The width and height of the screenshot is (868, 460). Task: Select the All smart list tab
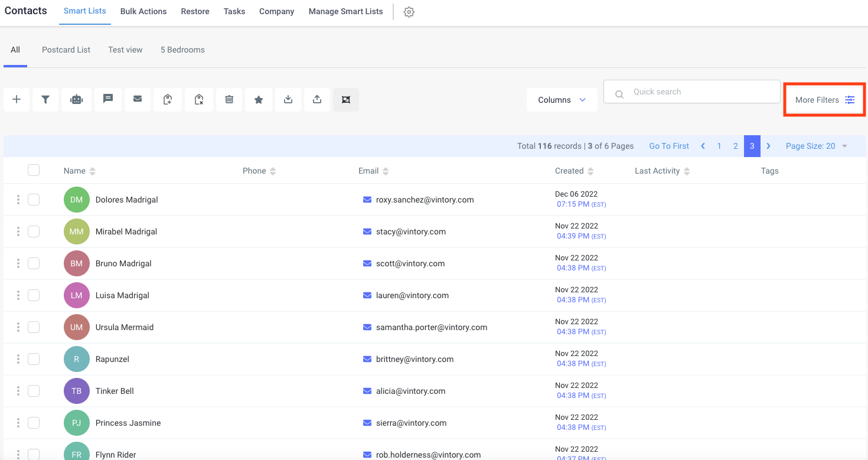[15, 50]
